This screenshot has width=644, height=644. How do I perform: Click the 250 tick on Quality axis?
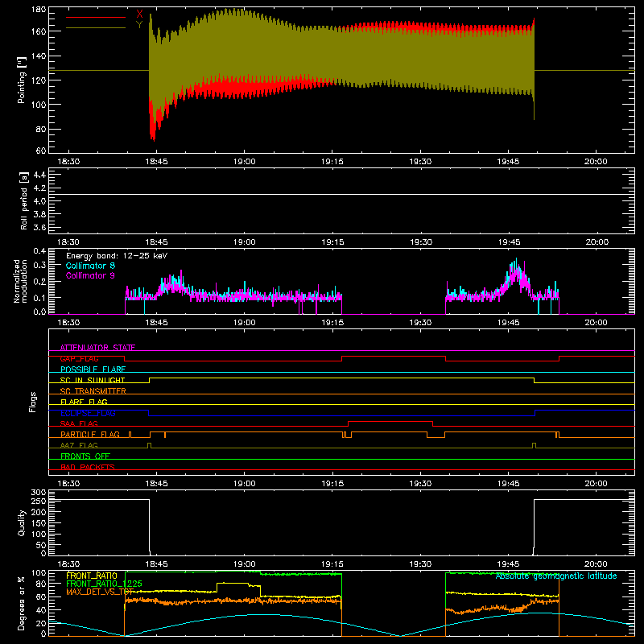[39, 501]
